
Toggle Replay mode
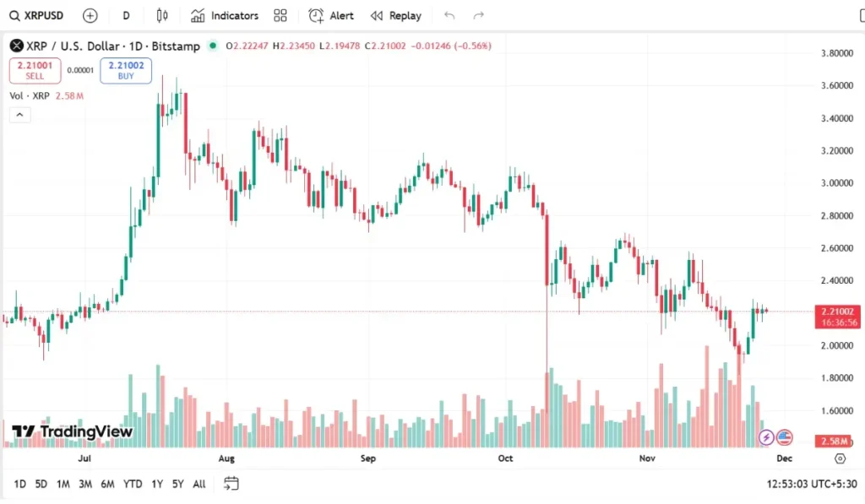click(x=395, y=15)
